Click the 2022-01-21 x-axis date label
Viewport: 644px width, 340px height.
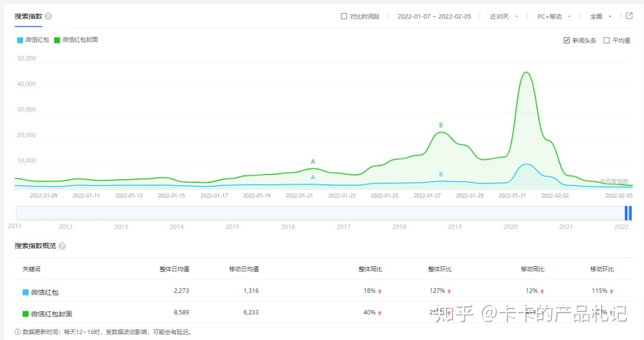pos(299,196)
